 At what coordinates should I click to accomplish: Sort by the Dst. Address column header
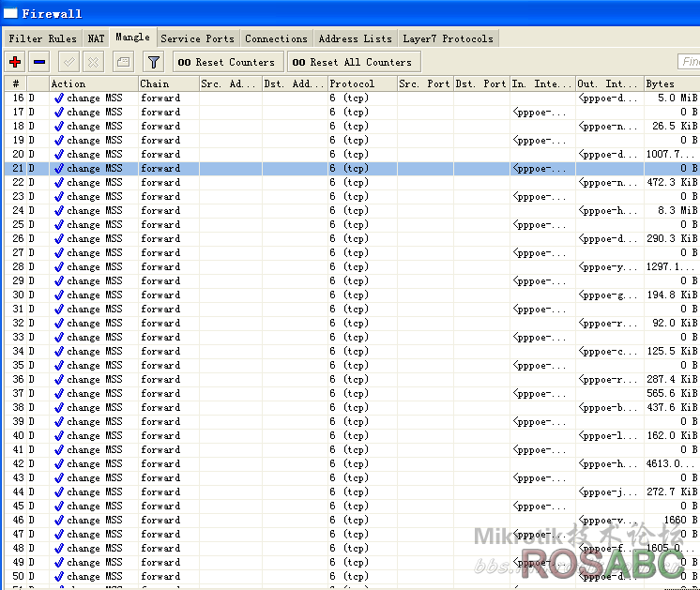(x=295, y=83)
